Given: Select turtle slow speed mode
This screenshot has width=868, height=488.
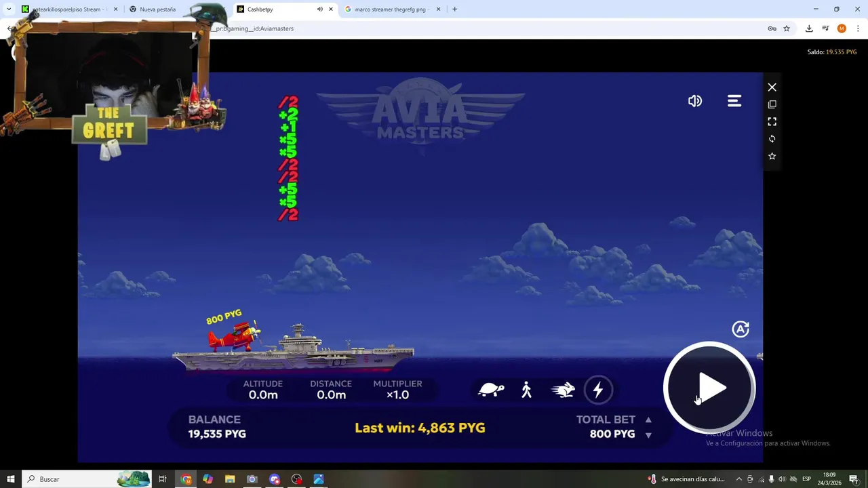Looking at the screenshot, I should [492, 390].
